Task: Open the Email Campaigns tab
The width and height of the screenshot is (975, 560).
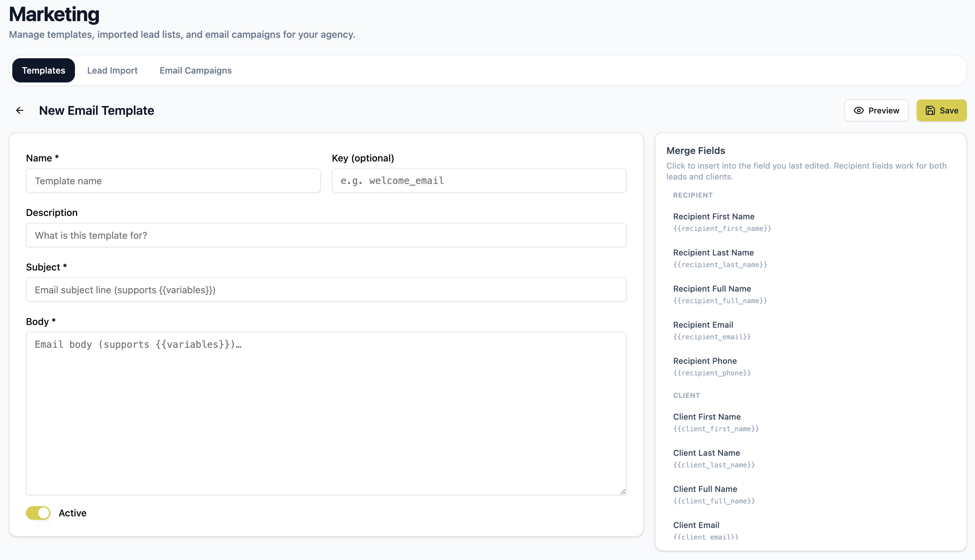Action: [196, 71]
